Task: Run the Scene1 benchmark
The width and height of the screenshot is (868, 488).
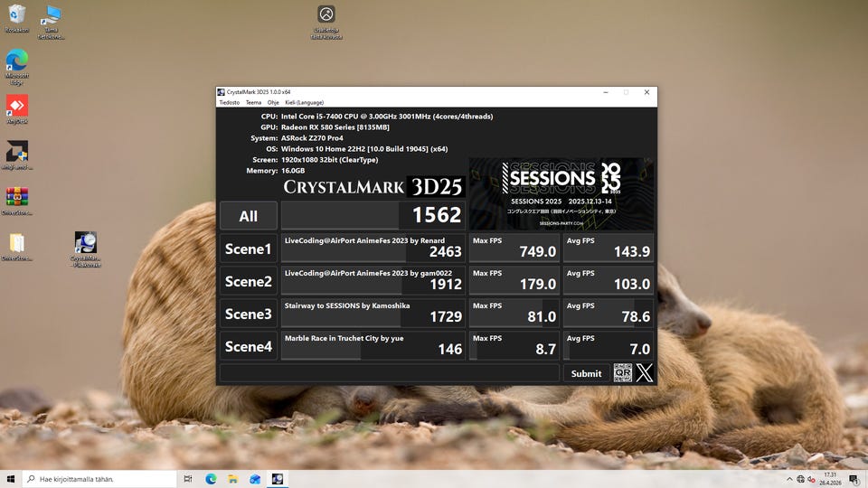Action: tap(248, 249)
